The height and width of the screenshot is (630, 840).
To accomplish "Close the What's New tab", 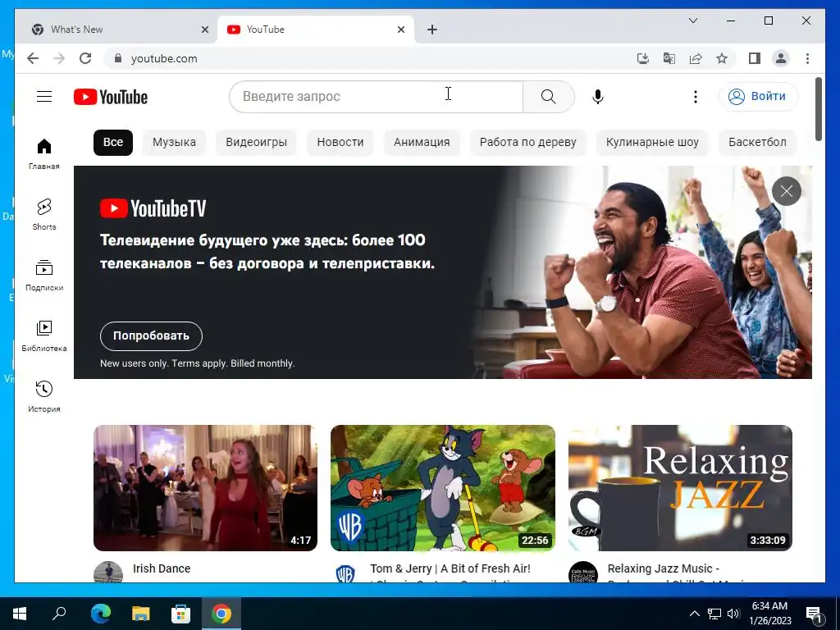I will (204, 30).
